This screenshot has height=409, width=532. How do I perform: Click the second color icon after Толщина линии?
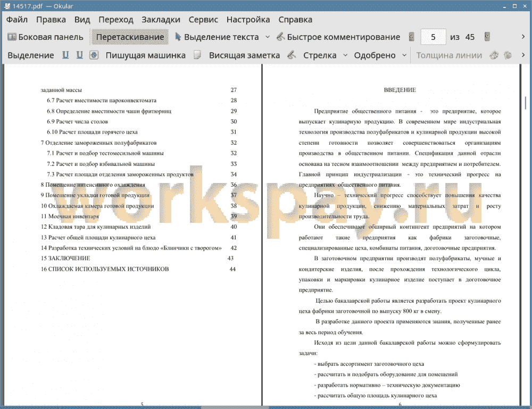tap(508, 55)
